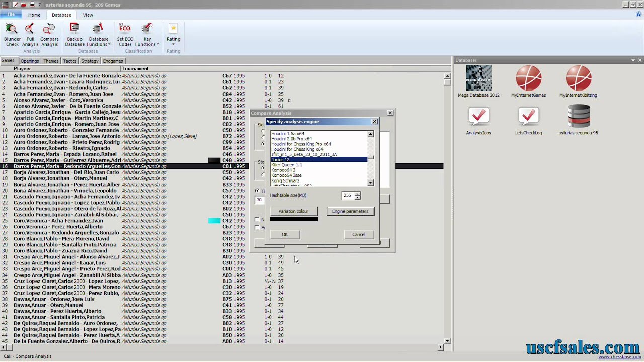This screenshot has height=362, width=644.
Task: Click the Rating star icon
Action: coord(173,29)
